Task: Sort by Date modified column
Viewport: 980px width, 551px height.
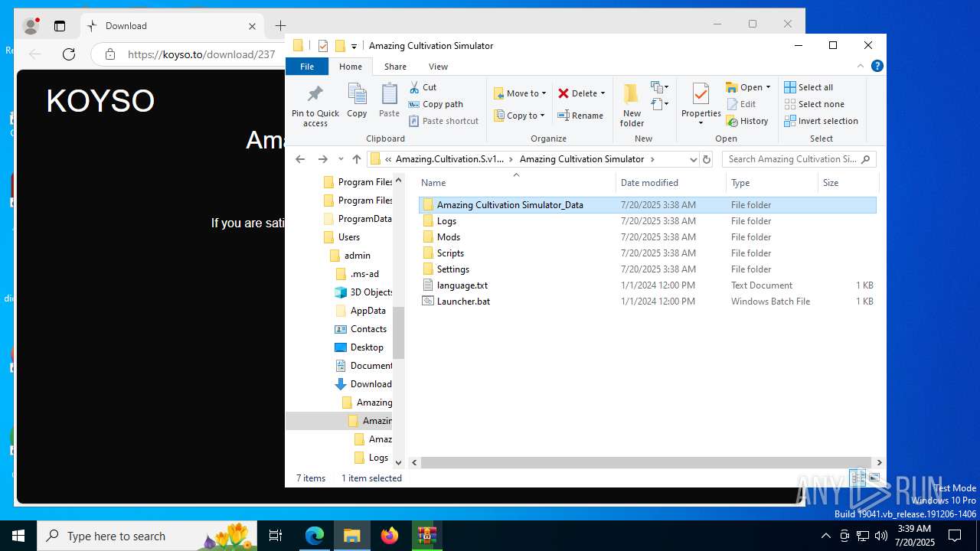Action: click(670, 183)
